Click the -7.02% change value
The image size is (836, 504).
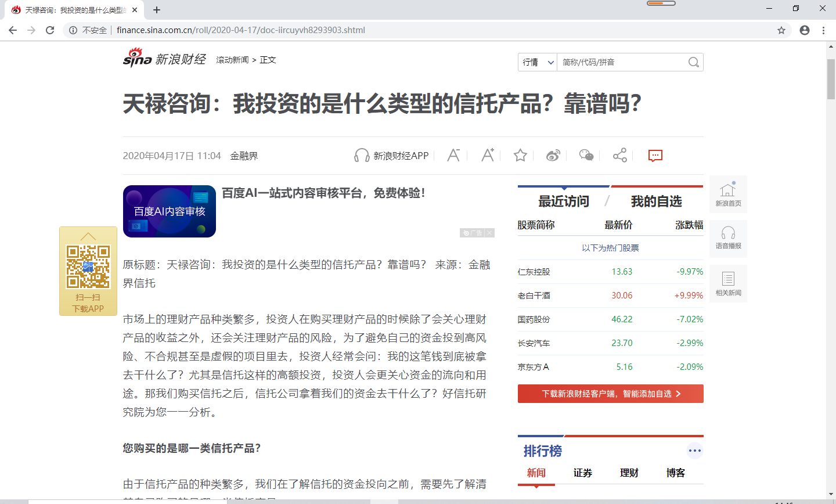click(690, 319)
